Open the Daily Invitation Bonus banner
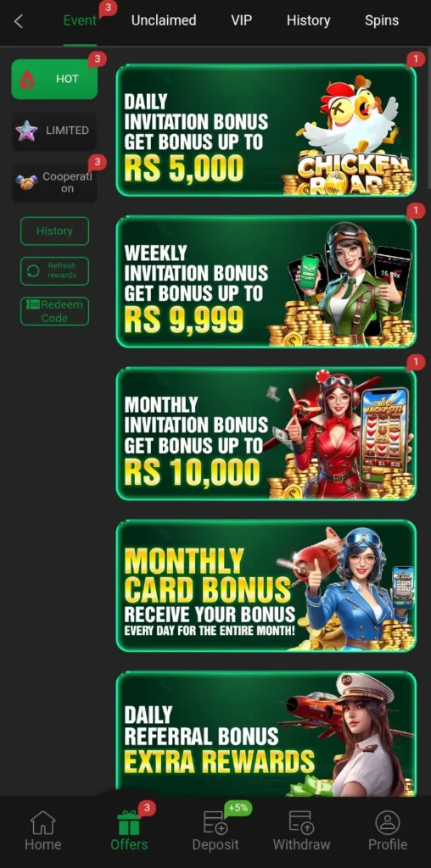 (x=266, y=130)
